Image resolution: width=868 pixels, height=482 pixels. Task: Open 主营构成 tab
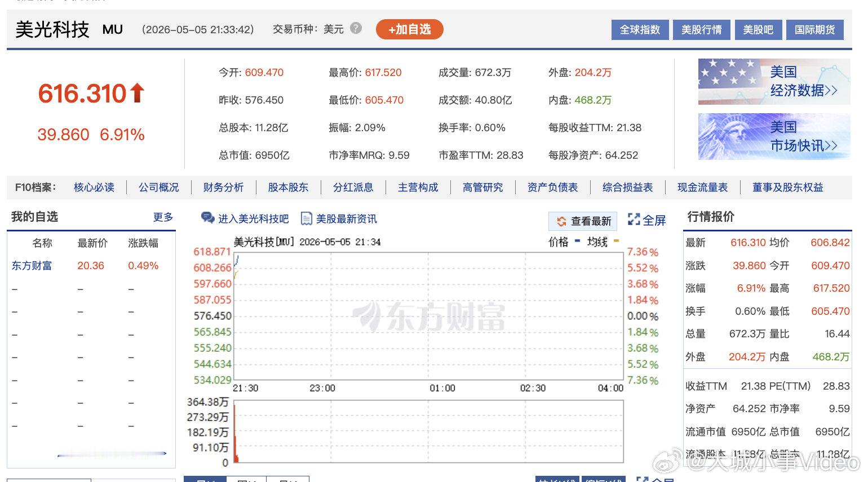[418, 188]
